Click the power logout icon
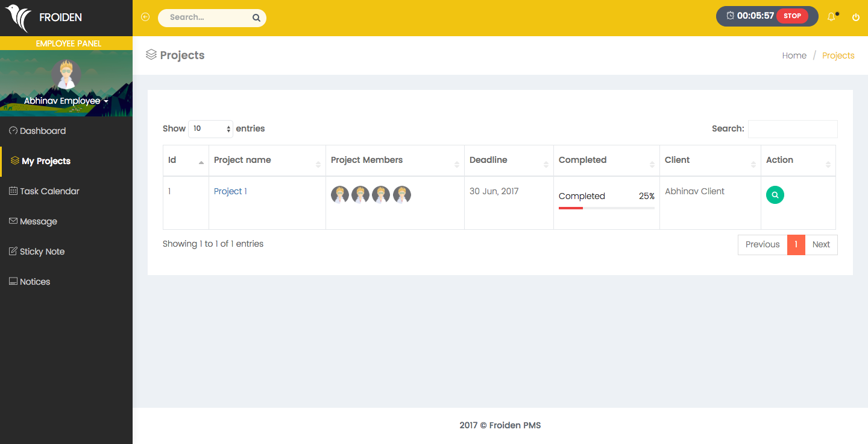 (x=855, y=17)
